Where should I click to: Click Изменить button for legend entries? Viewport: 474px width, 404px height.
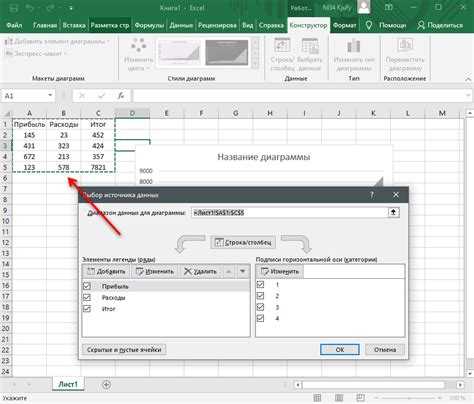[155, 272]
